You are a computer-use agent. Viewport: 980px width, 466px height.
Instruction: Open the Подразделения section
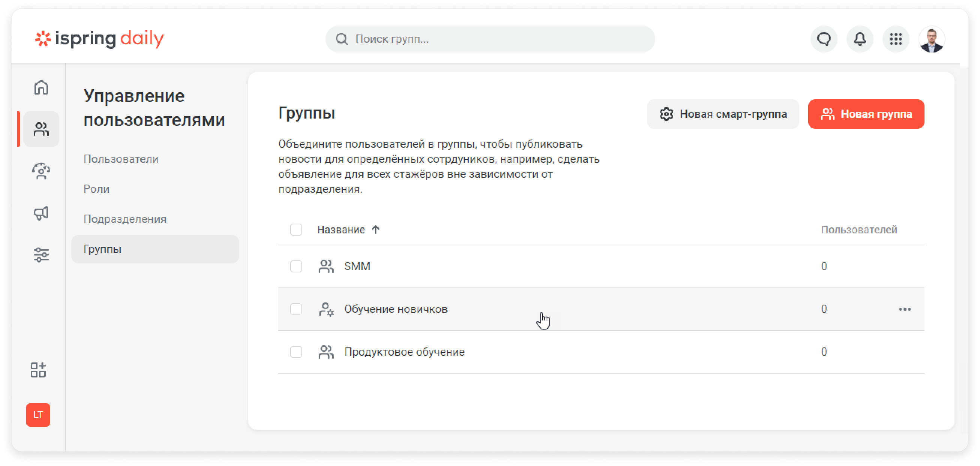pos(125,219)
